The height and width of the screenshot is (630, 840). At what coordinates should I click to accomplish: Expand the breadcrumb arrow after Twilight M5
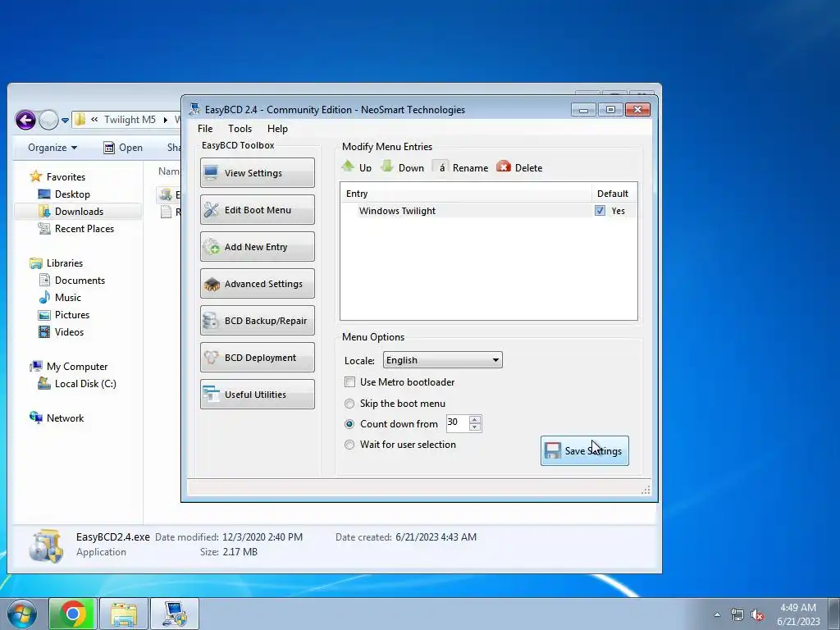click(166, 120)
